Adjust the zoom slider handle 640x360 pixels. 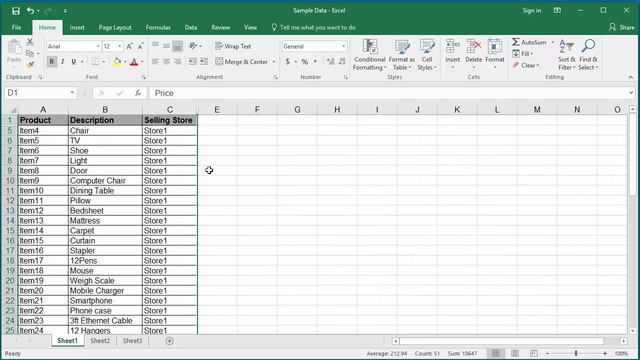576,353
